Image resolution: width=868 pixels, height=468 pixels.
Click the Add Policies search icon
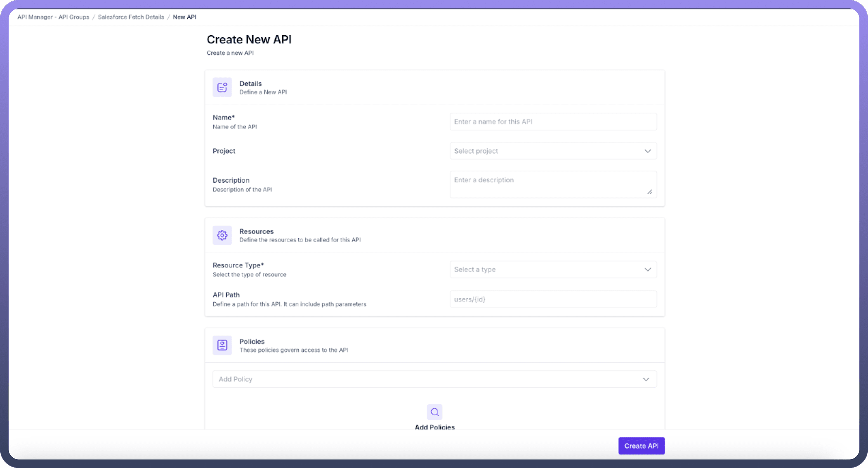click(x=434, y=412)
